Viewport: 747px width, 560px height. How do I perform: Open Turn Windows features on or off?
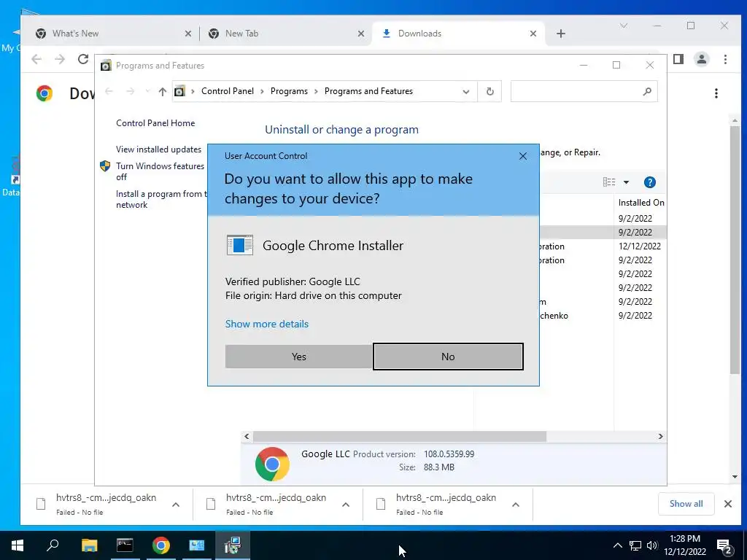(x=160, y=171)
